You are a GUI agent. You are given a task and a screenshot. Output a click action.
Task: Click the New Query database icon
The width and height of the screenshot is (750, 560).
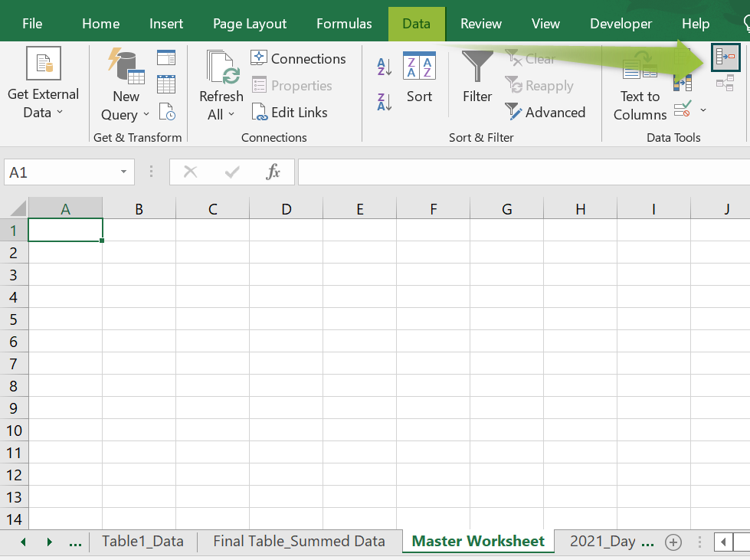click(126, 66)
